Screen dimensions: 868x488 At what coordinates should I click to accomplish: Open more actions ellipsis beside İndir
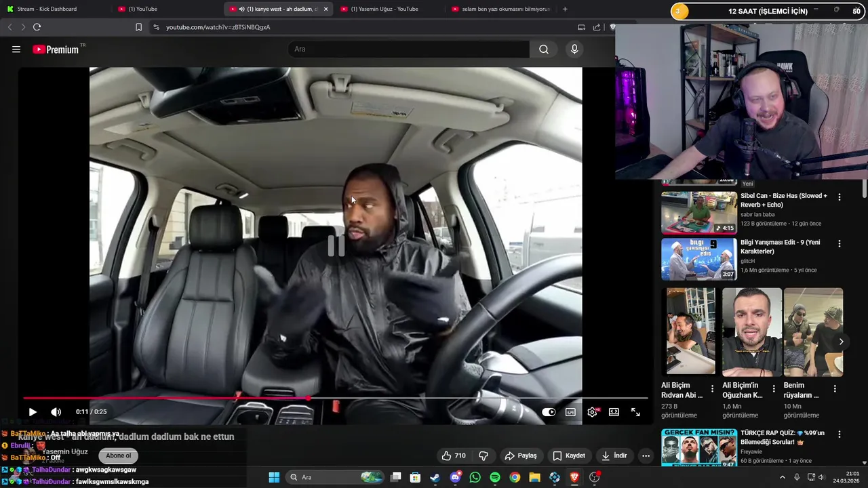(646, 455)
